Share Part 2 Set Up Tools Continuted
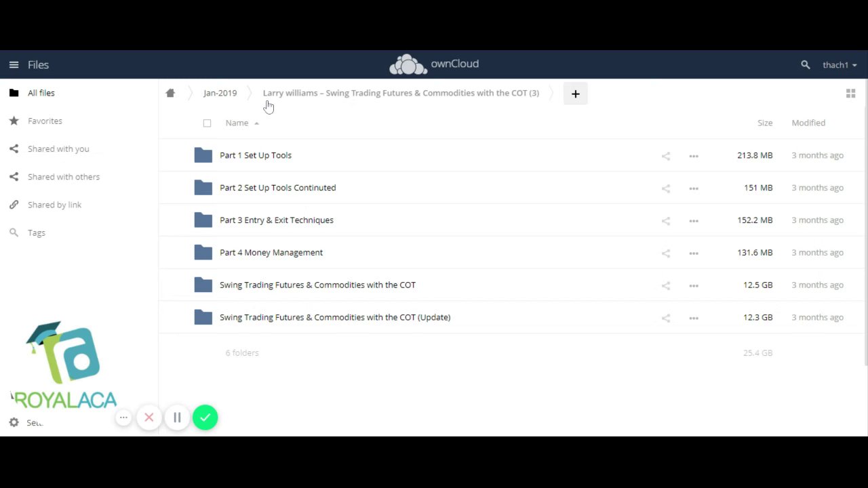 click(x=666, y=188)
